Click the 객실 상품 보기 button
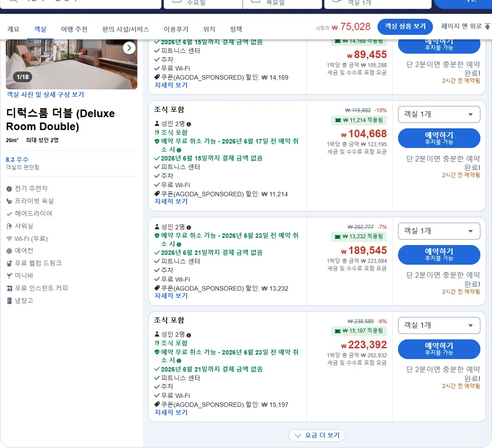The width and height of the screenshot is (492, 448). [405, 27]
